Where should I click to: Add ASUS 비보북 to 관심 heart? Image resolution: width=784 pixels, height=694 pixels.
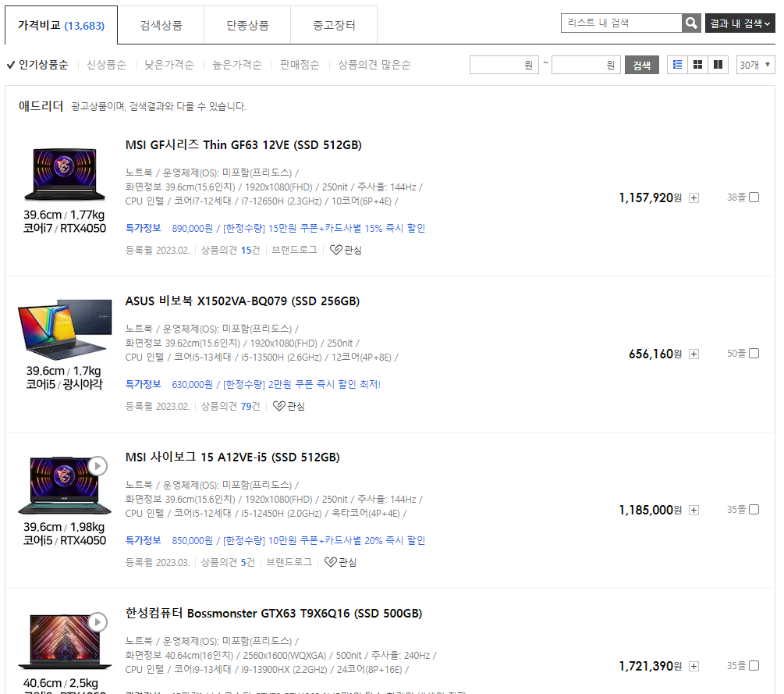point(289,406)
